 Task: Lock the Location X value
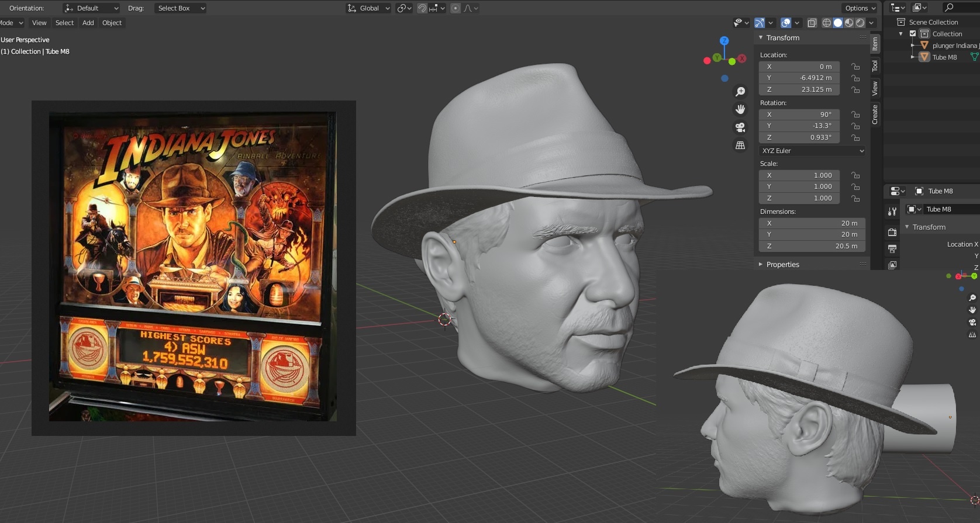(855, 67)
